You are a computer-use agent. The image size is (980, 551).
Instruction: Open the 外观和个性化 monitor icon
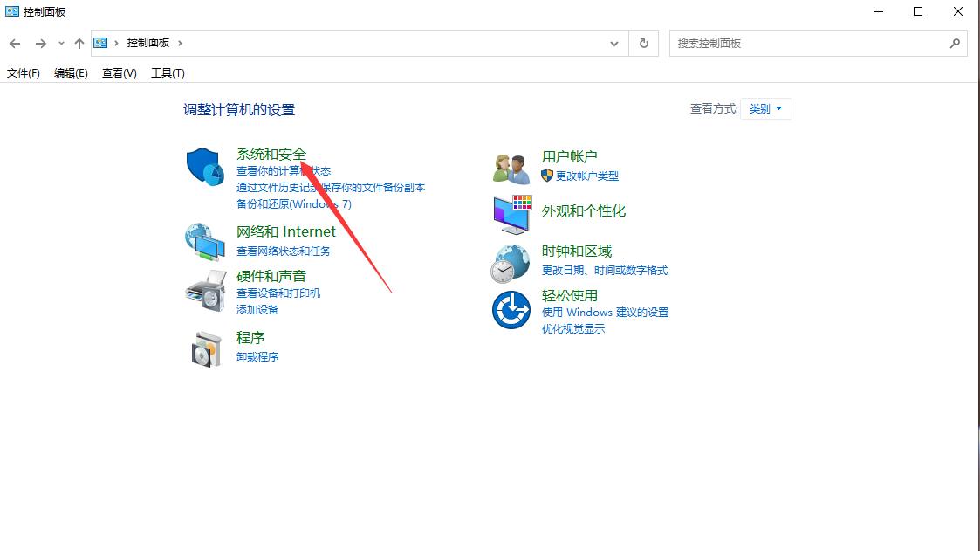click(x=511, y=214)
